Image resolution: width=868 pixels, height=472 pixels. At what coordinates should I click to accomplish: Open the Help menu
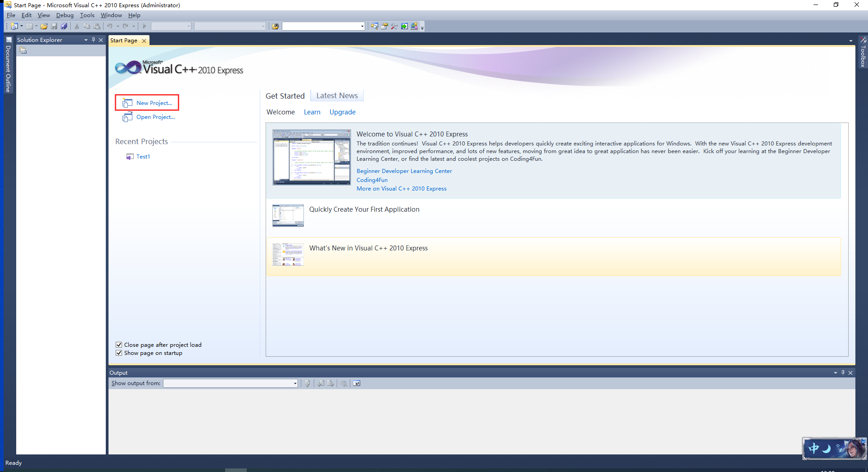coord(134,15)
